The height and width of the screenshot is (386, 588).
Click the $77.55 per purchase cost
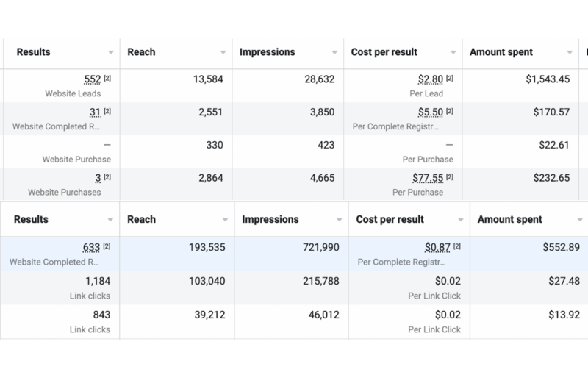pos(428,178)
